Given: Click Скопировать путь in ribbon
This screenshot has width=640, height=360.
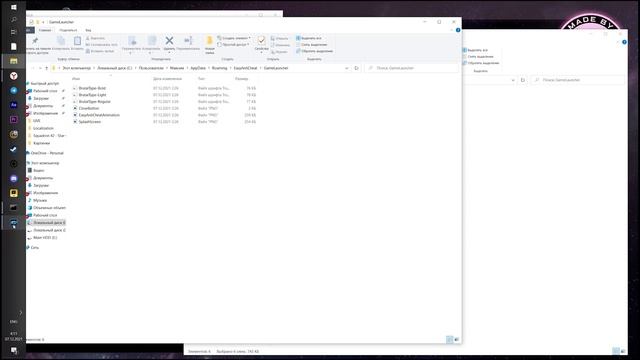Looking at the screenshot, I should pyautogui.click(x=102, y=44).
